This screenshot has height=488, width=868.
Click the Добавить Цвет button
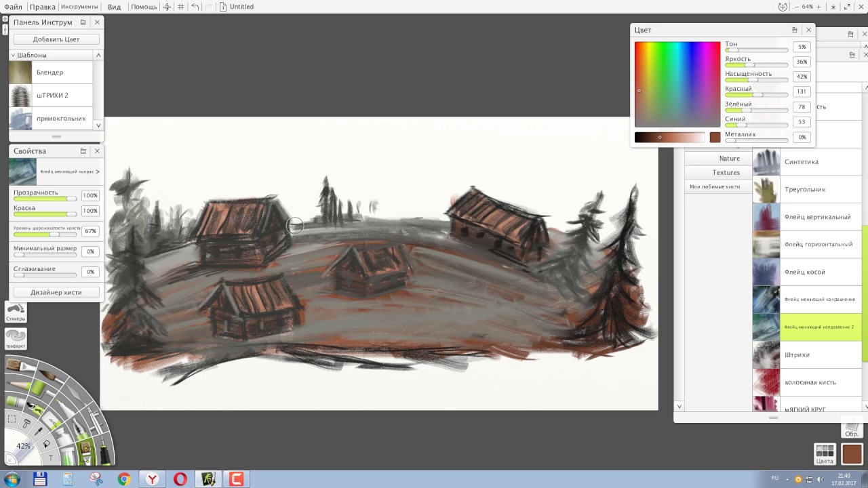pos(56,39)
